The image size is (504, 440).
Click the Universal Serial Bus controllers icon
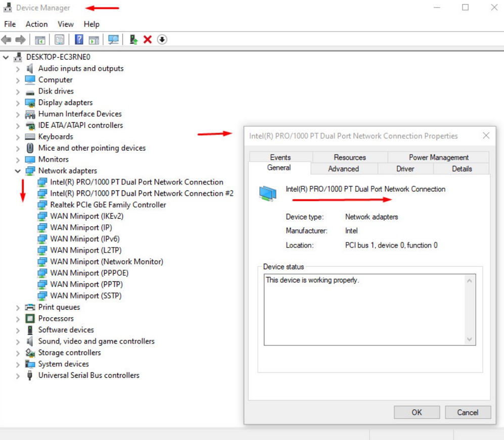tap(30, 375)
